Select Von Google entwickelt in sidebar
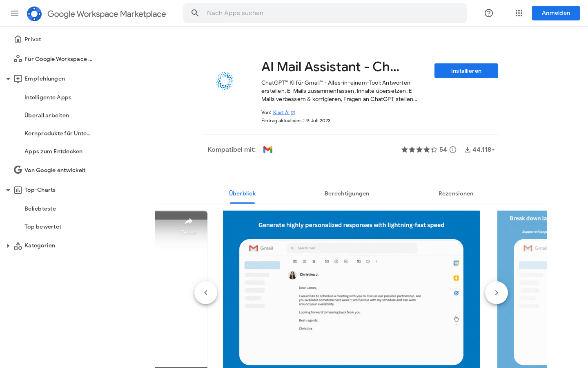 [55, 170]
